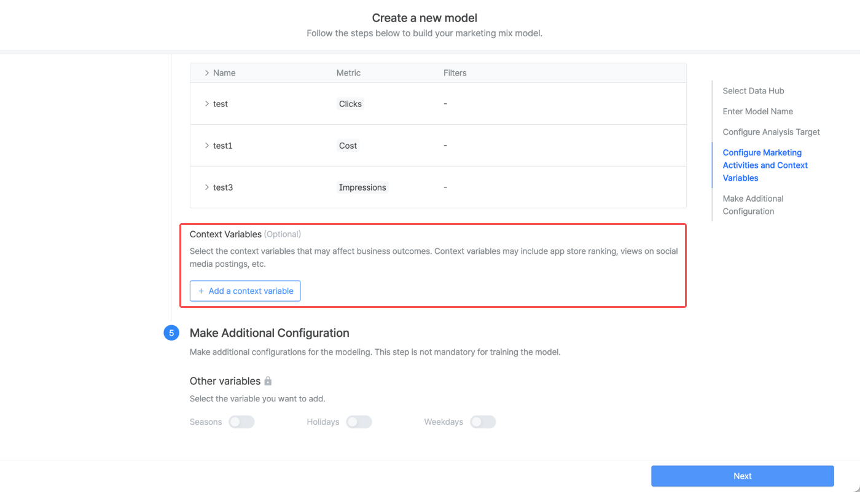Viewport: 868px width, 496px height.
Task: Click the Create a new model title
Action: coord(424,18)
